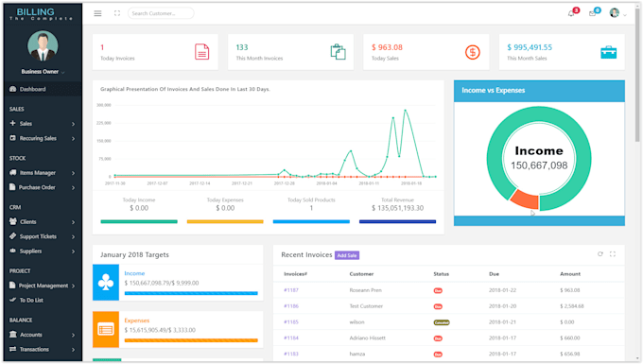The width and height of the screenshot is (643, 364).
Task: Click the Expenses target orange icon
Action: 106,329
